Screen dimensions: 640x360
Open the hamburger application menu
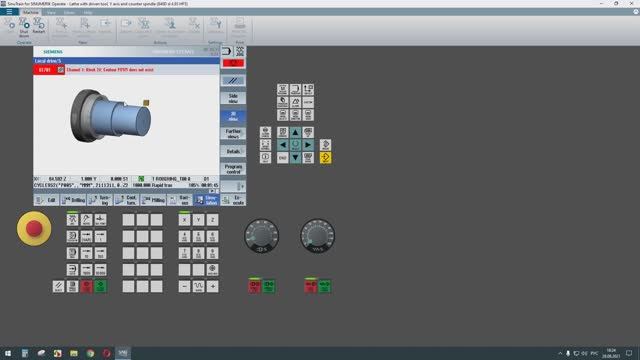point(9,12)
